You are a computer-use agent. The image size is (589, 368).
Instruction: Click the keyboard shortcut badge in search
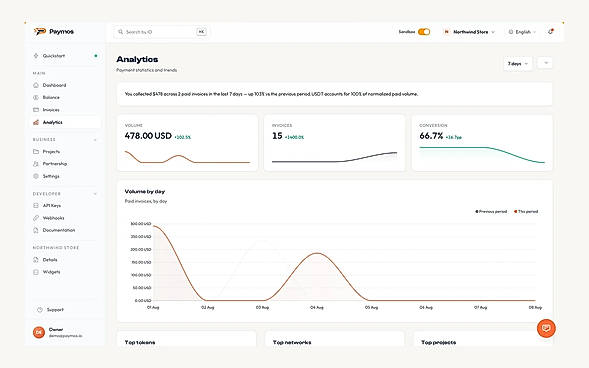point(201,32)
